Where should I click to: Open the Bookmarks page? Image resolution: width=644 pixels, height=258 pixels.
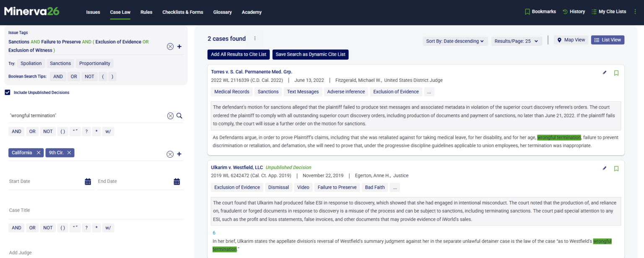(540, 12)
